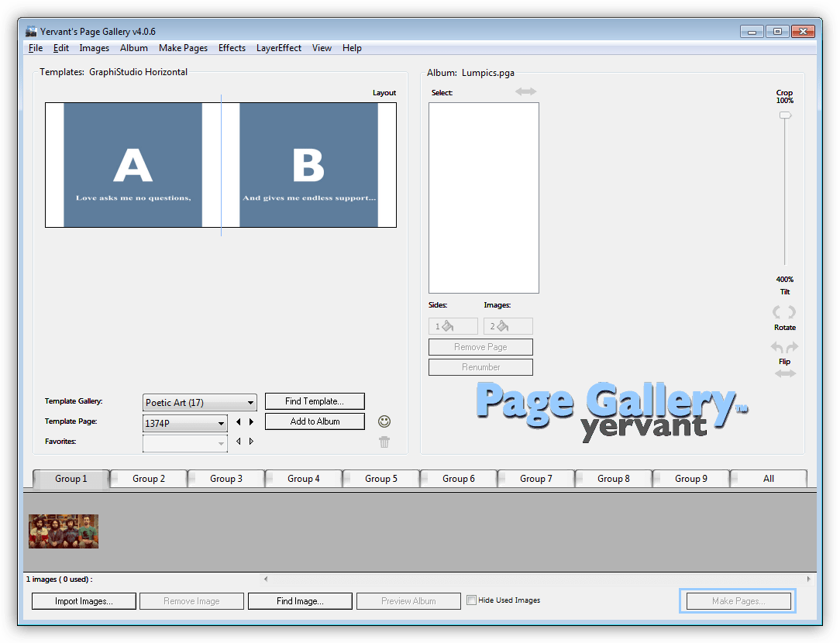This screenshot has height=643, width=840.
Task: Open the Template Gallery dropdown showing Poetic Art (17)
Action: (200, 403)
